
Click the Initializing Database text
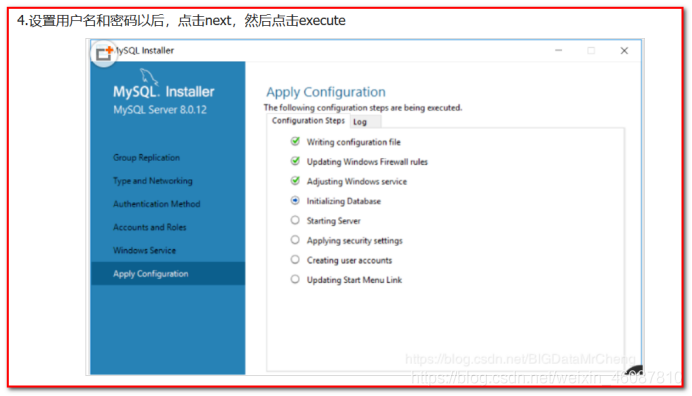tap(344, 201)
